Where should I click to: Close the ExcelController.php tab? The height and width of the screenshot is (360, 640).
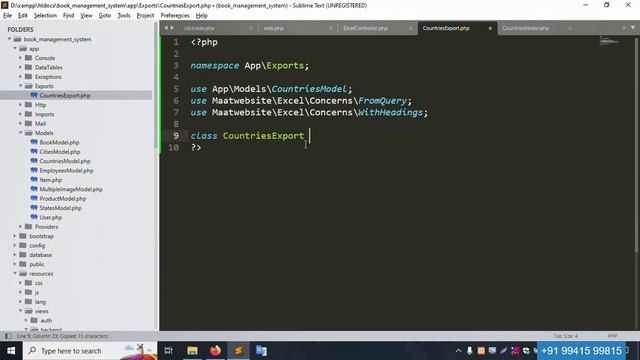click(x=410, y=28)
